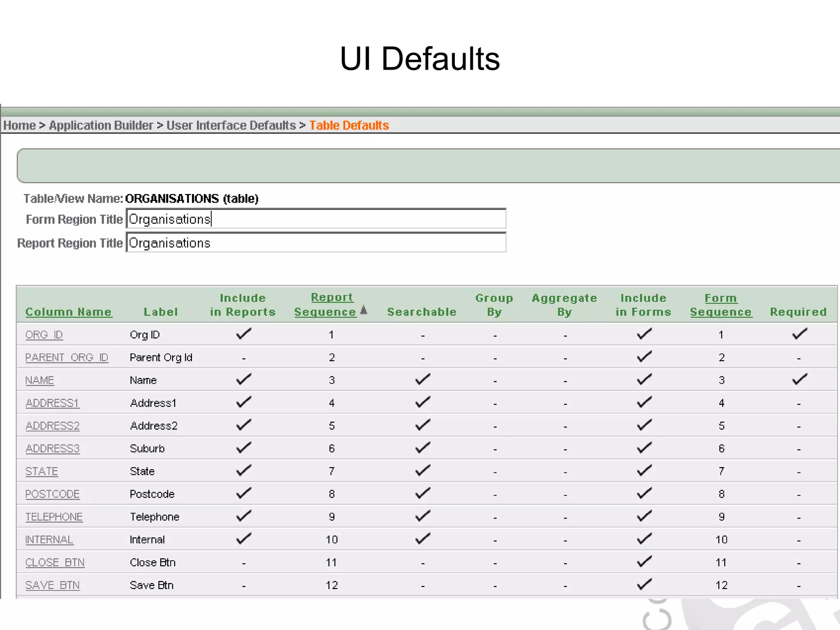Viewport: 840px width, 630px height.
Task: Click the 'Telephone' label cell
Action: (155, 517)
